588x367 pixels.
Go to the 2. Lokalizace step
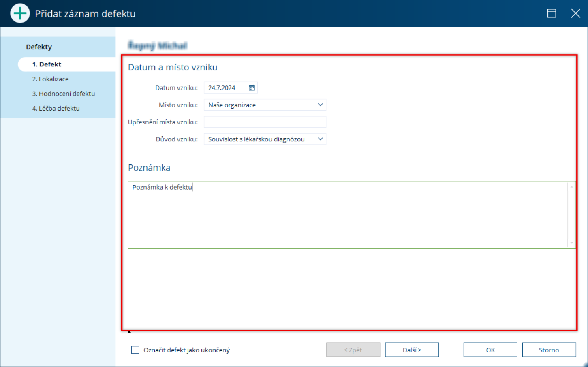click(x=50, y=79)
